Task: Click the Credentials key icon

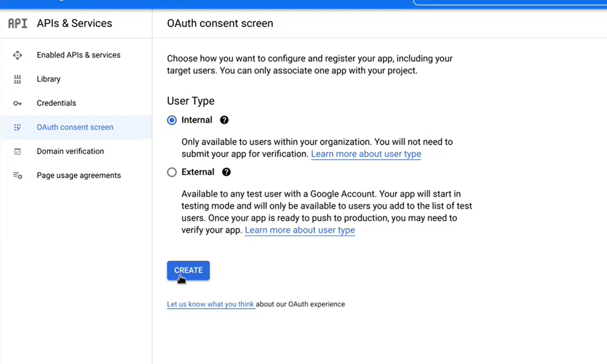Action: pyautogui.click(x=17, y=103)
